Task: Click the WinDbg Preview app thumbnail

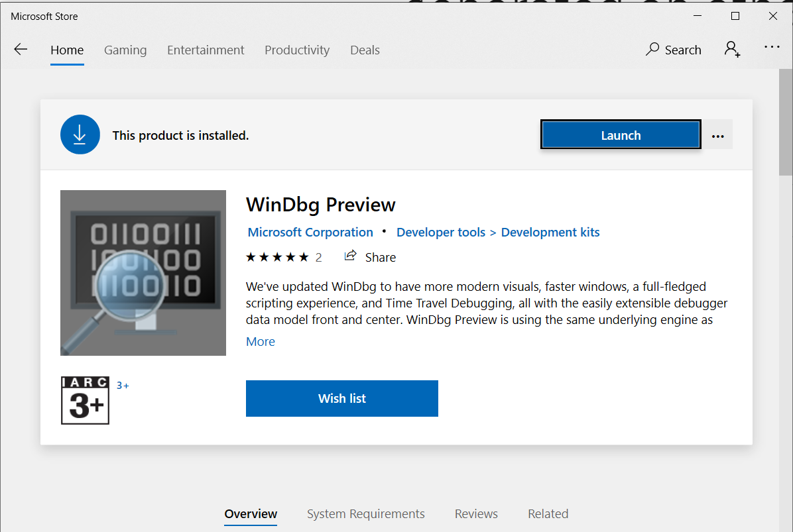Action: pos(143,273)
